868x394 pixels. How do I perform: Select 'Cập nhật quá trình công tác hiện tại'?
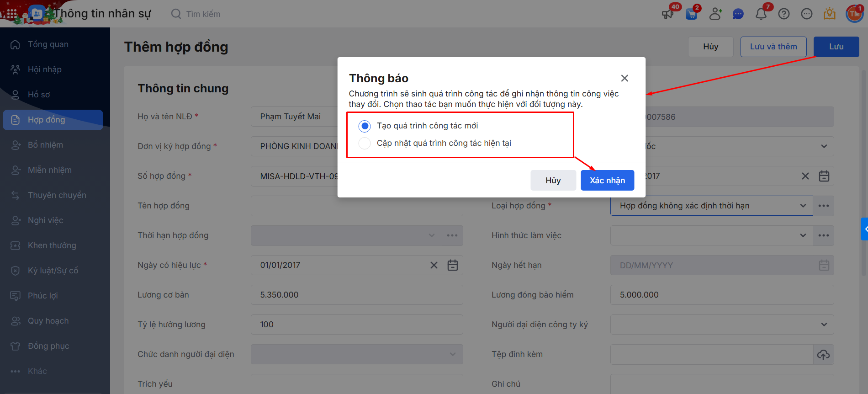pos(365,143)
